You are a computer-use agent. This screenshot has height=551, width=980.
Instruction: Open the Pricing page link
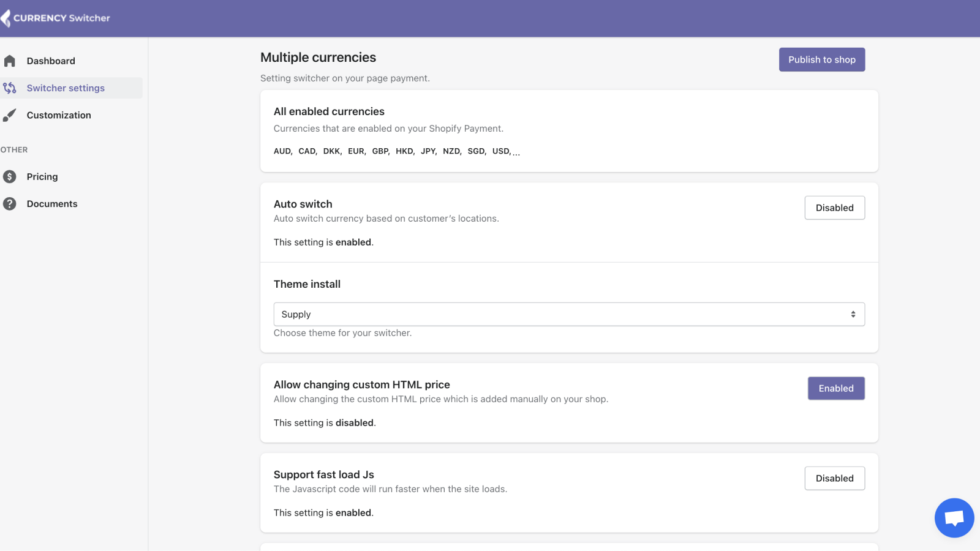point(42,177)
